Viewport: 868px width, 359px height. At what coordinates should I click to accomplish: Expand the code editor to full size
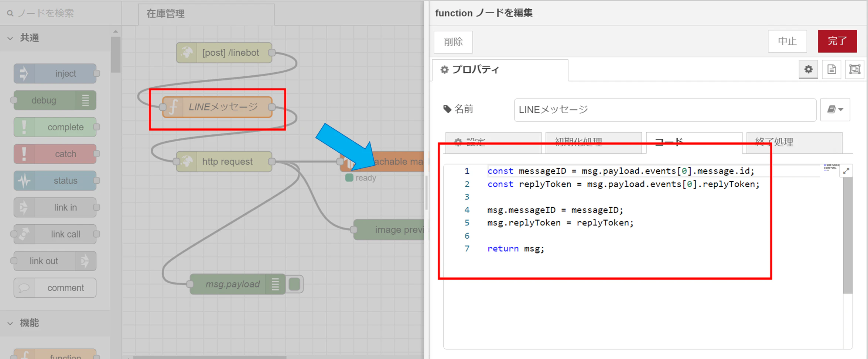846,171
